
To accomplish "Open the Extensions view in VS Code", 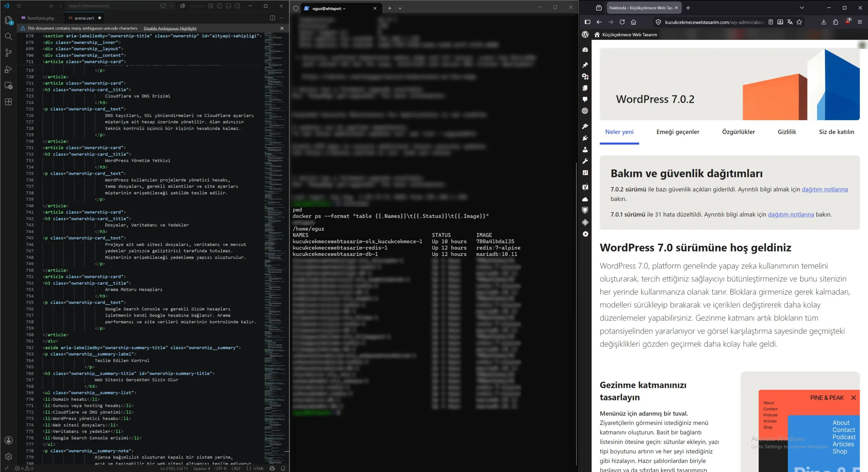I will point(8,102).
